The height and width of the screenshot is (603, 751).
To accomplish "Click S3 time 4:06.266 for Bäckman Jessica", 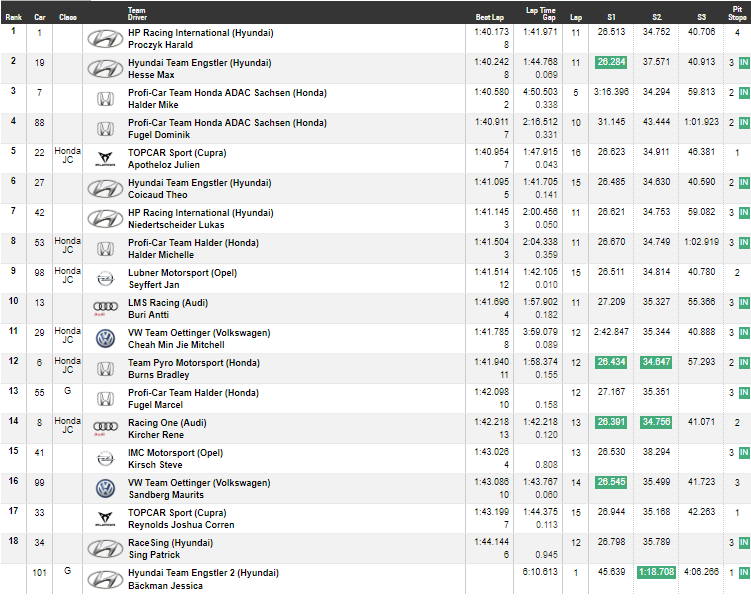I will 701,572.
